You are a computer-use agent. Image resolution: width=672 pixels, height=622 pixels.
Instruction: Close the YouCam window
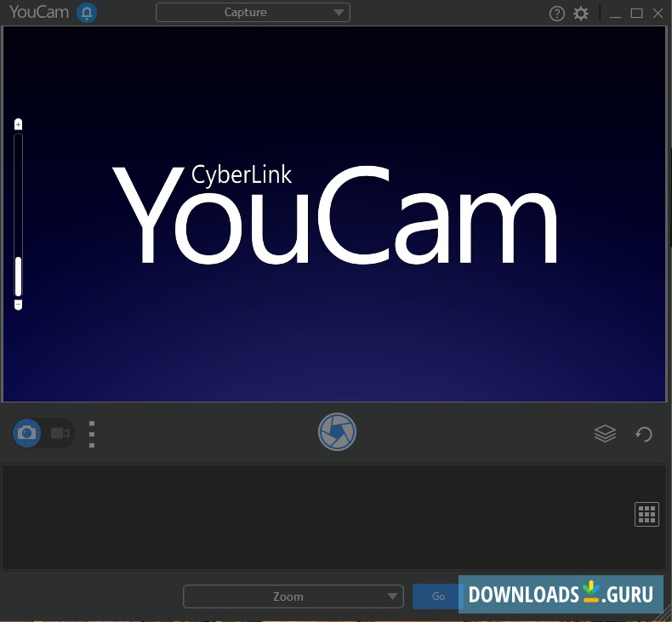click(658, 14)
